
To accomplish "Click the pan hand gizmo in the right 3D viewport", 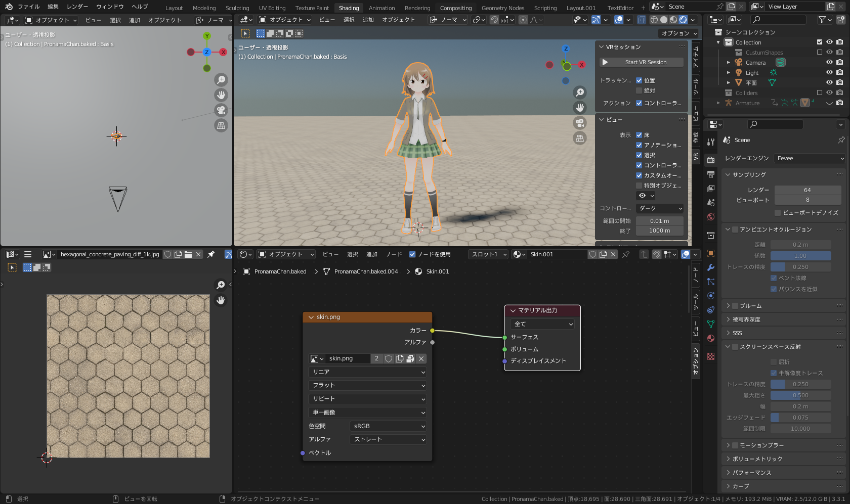I will [579, 107].
